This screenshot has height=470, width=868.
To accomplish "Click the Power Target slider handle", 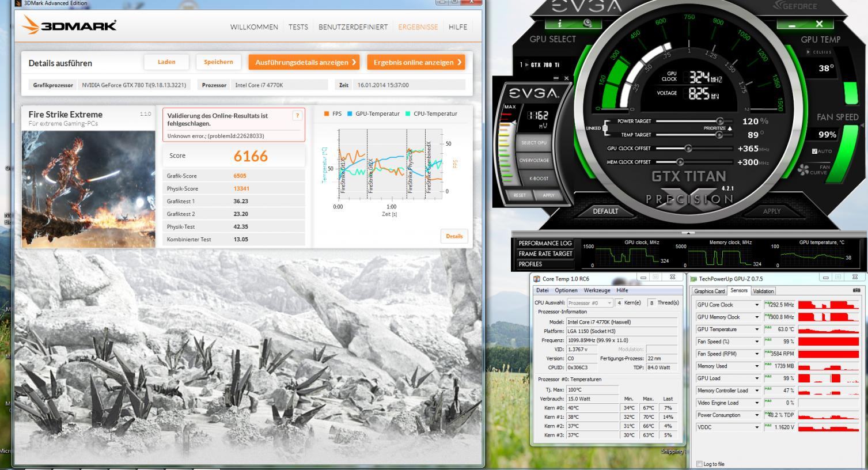I will point(720,122).
